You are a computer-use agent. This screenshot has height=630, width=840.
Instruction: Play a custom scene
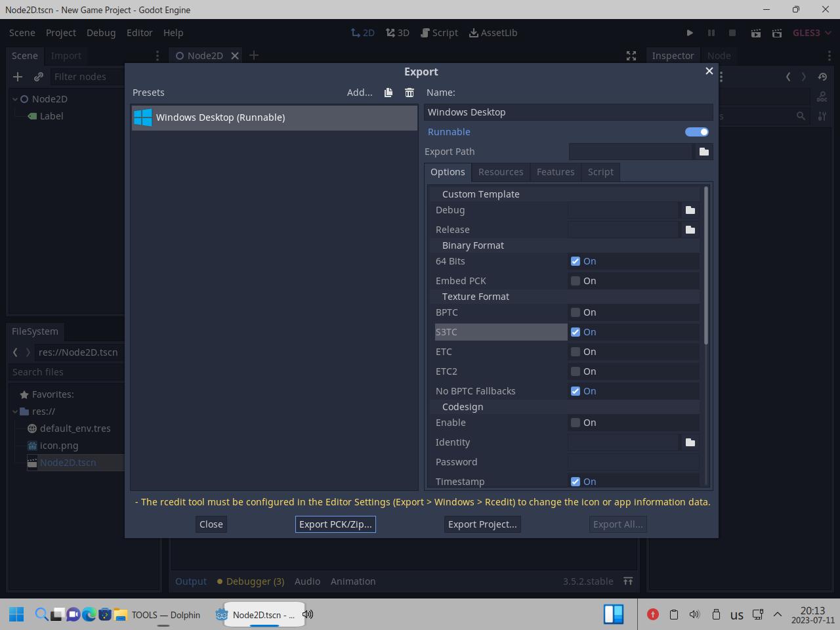tap(777, 33)
